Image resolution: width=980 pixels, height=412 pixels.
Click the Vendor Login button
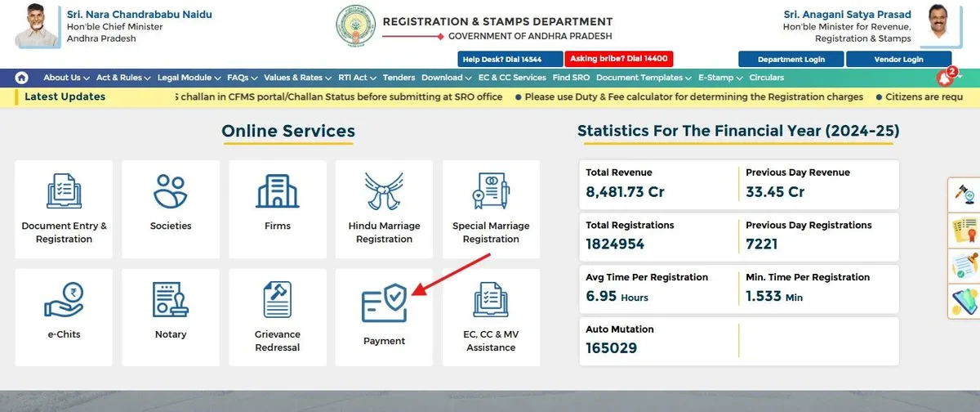pos(898,60)
